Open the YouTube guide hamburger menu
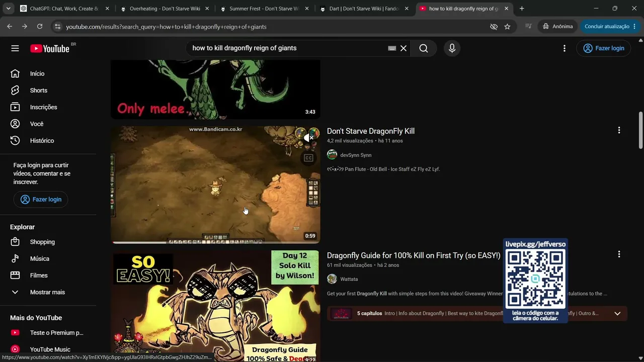Viewport: 644px width, 362px height. 15,48
